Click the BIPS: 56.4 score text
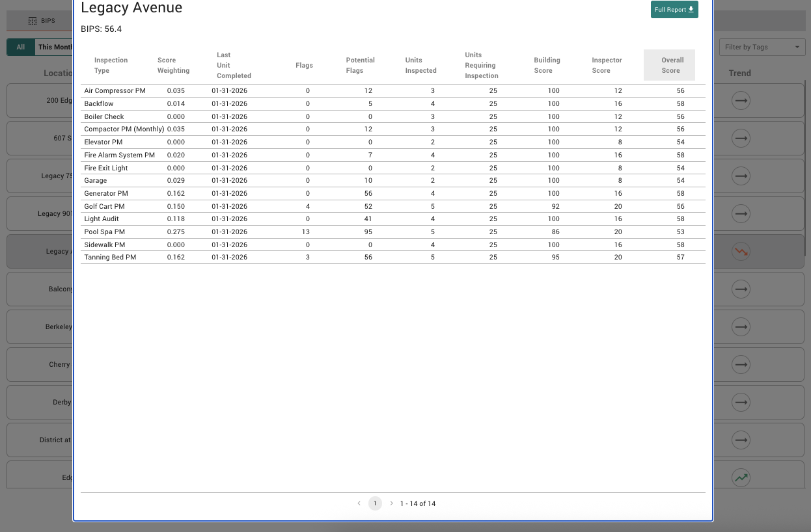Screen dimensions: 811x532 click(x=101, y=29)
